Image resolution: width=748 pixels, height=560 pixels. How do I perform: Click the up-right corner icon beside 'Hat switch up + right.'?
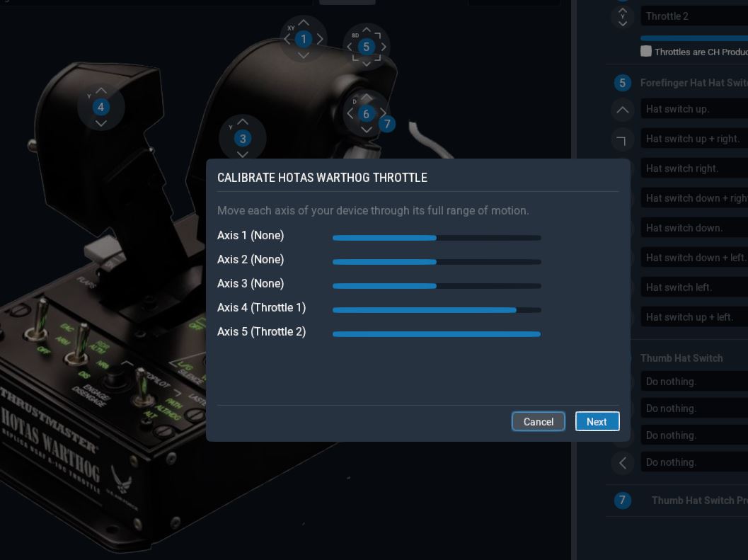click(622, 139)
